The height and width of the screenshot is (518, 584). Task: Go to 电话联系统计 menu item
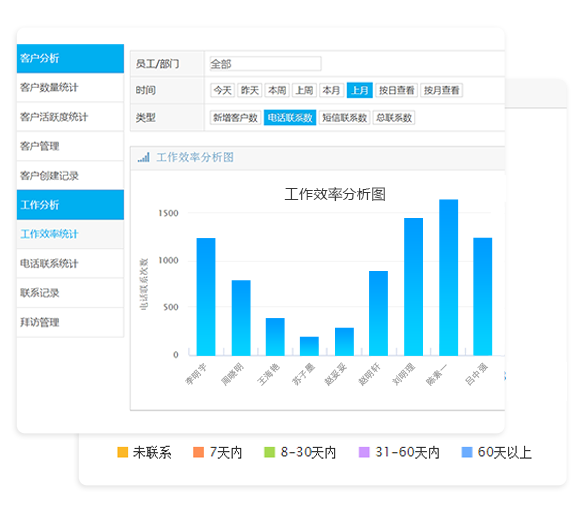[70, 263]
